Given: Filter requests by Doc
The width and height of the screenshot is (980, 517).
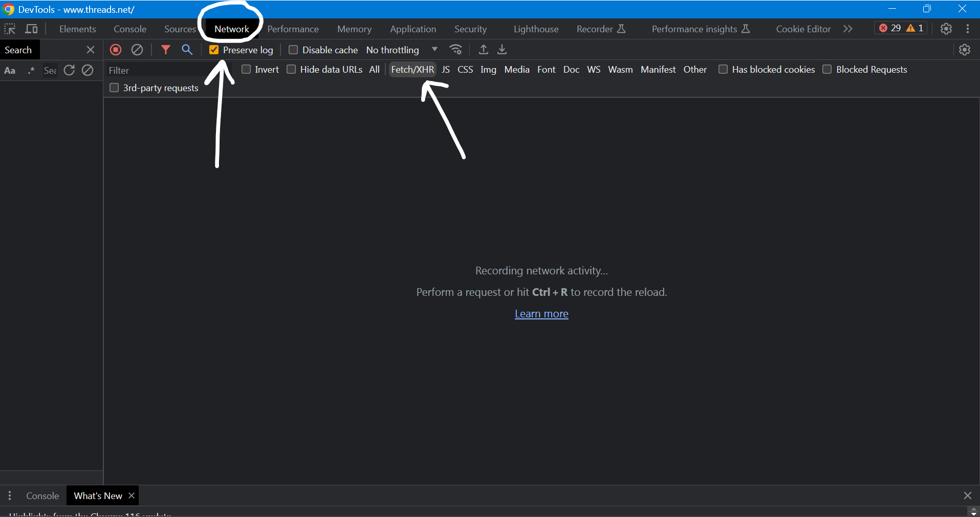Looking at the screenshot, I should point(571,69).
